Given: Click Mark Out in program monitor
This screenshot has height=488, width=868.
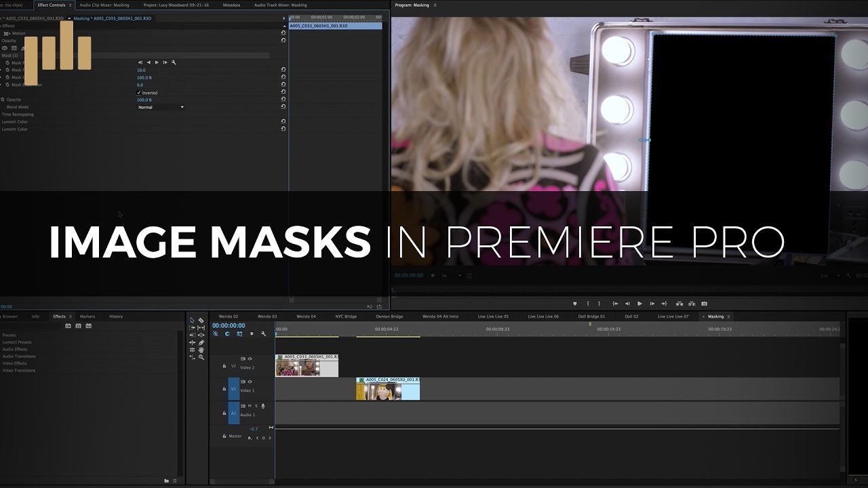Looking at the screenshot, I should (x=599, y=304).
